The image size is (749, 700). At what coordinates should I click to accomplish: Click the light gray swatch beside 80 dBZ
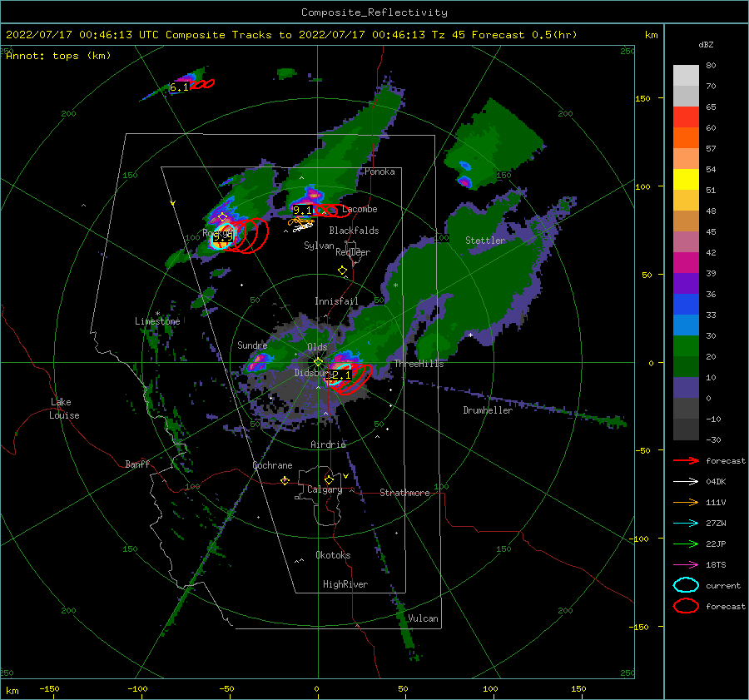click(686, 76)
